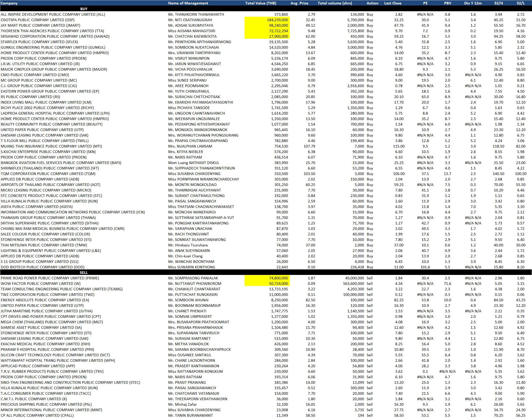
Task: Select Mom Luang NATHASIT DISKUL cell
Action: (x=194, y=163)
